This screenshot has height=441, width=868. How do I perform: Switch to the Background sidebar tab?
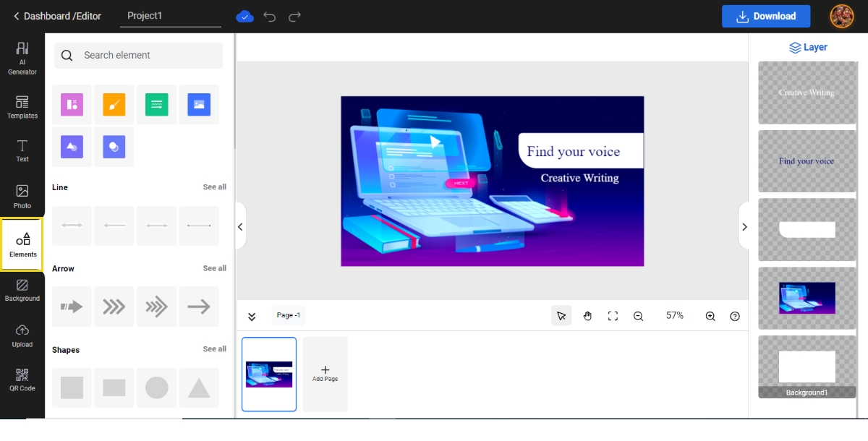22,290
